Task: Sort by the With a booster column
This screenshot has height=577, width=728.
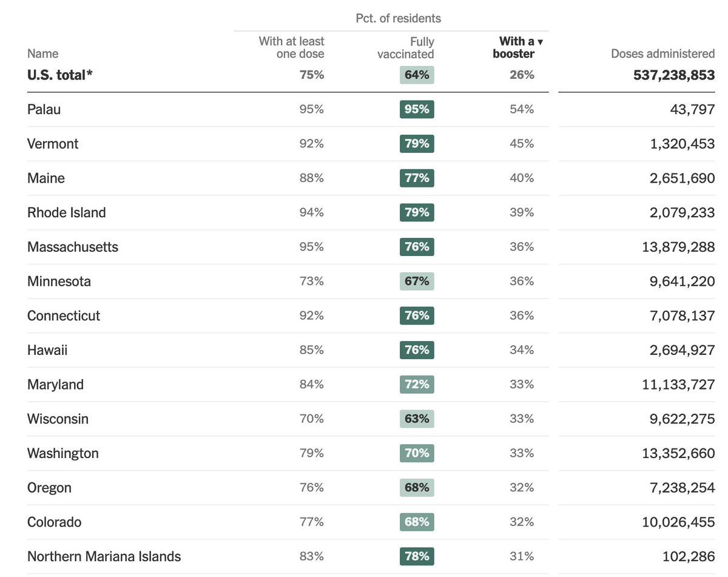Action: click(x=517, y=47)
